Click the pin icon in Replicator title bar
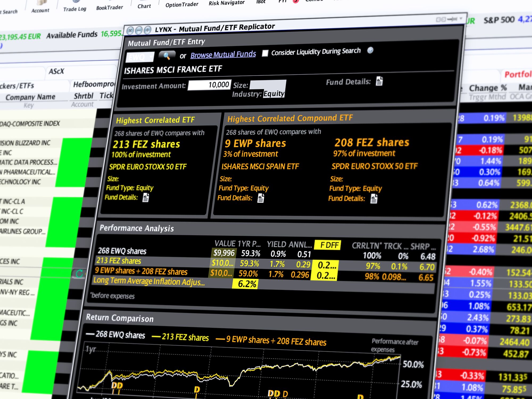 point(452,19)
